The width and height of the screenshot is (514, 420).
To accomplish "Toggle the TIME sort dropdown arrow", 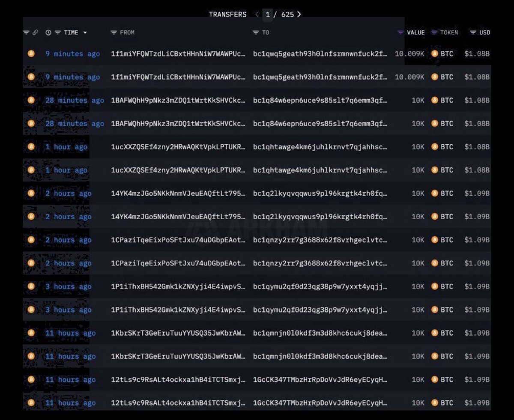I will click(x=85, y=33).
